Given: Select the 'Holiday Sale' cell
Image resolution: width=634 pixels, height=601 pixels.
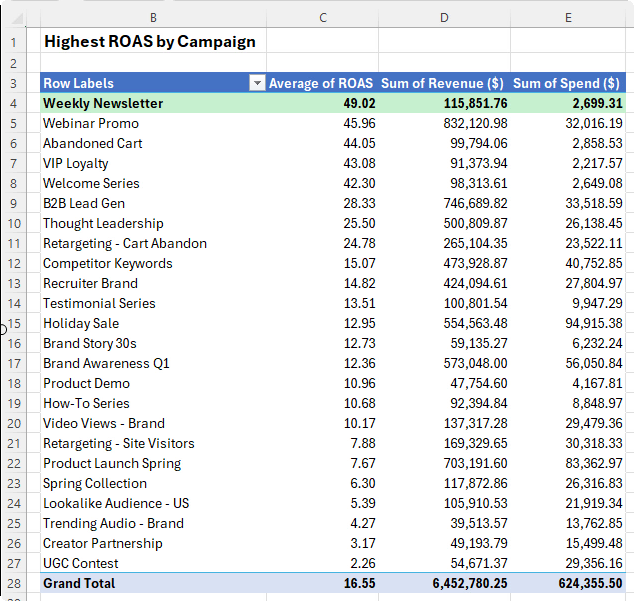Looking at the screenshot, I should click(153, 323).
